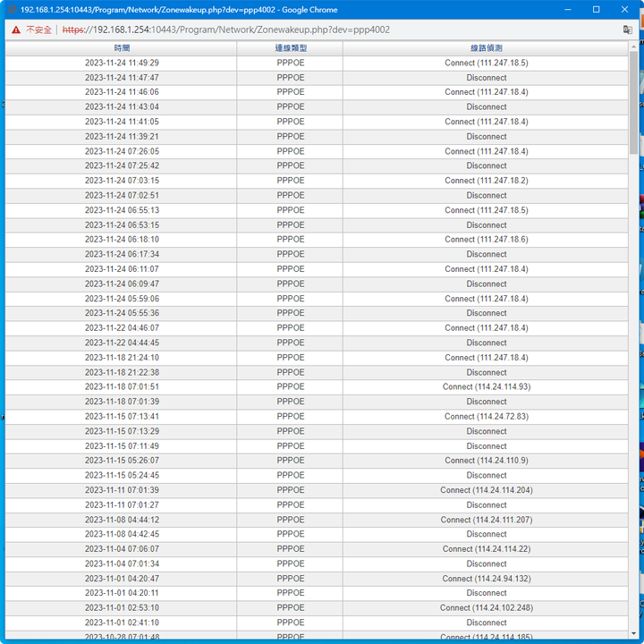Click Connect (114.24.102.248) entry
The image size is (644, 644).
click(x=487, y=607)
